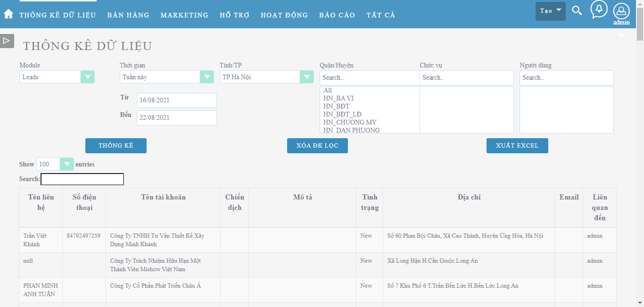Viewport: 644px width, 307px height.
Task: Open the Marketing menu
Action: tap(184, 15)
